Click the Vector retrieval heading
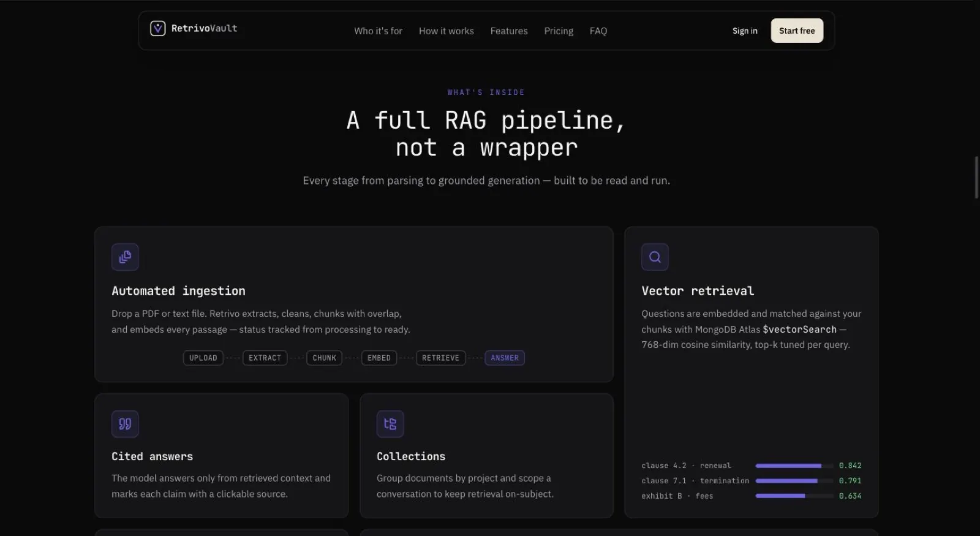 click(x=698, y=291)
